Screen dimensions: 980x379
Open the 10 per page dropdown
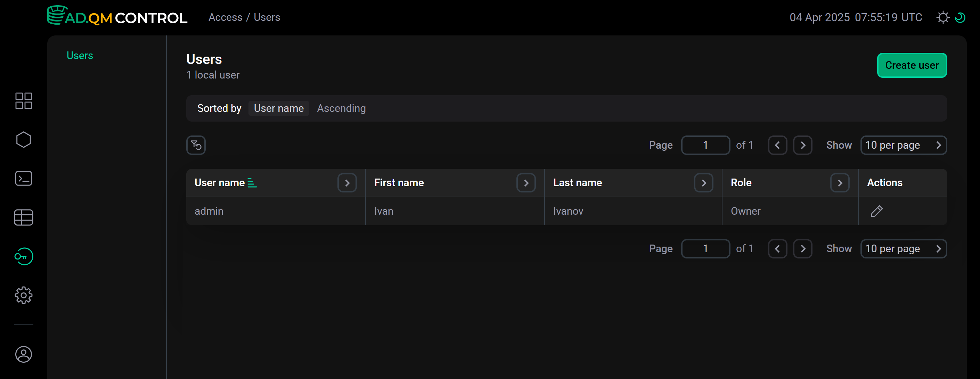904,145
